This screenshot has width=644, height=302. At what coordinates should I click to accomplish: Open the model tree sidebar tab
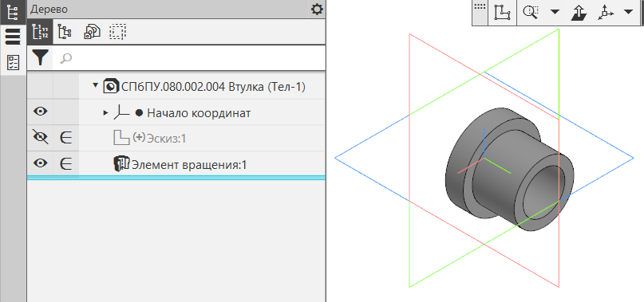13,12
